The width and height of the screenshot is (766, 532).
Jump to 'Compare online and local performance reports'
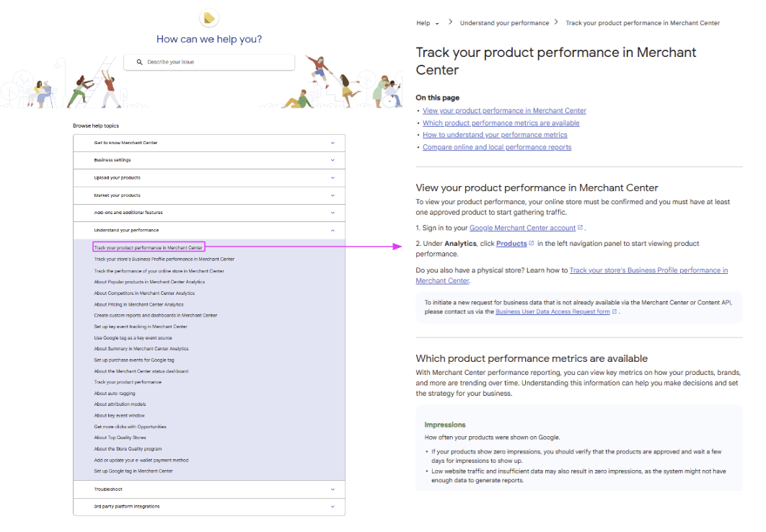tap(497, 147)
